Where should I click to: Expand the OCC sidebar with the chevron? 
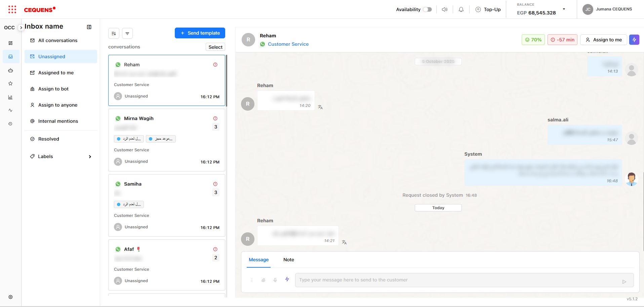[21, 28]
